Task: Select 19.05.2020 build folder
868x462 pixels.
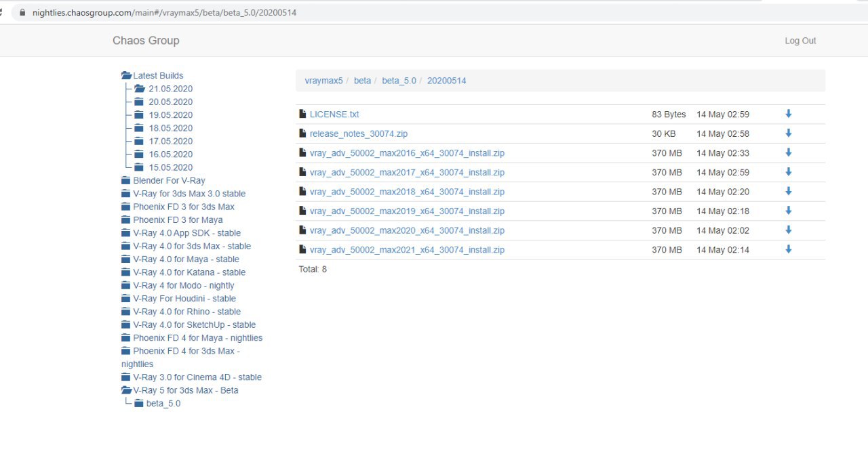Action: [x=171, y=115]
